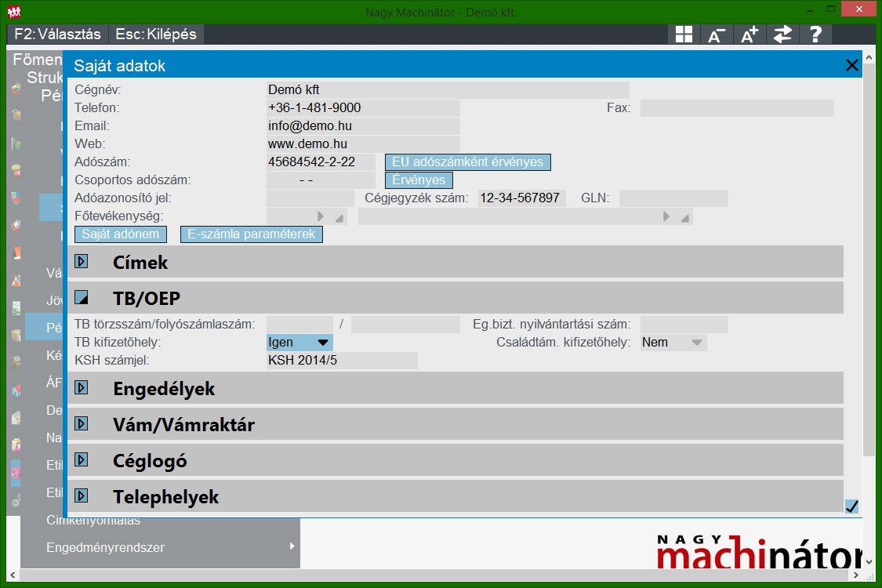This screenshot has height=588, width=882.
Task: Click the KSH számjel field
Action: point(342,360)
